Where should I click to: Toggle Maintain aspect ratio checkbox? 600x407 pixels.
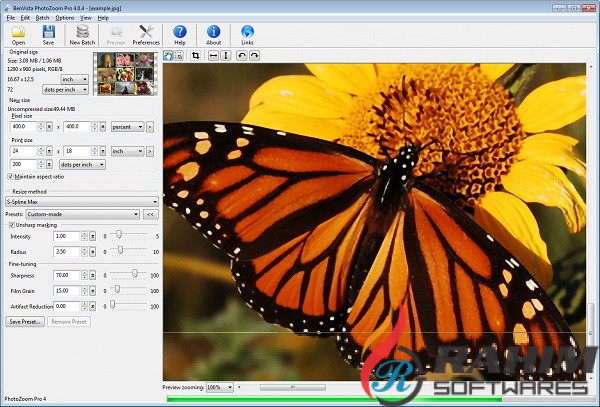(11, 176)
